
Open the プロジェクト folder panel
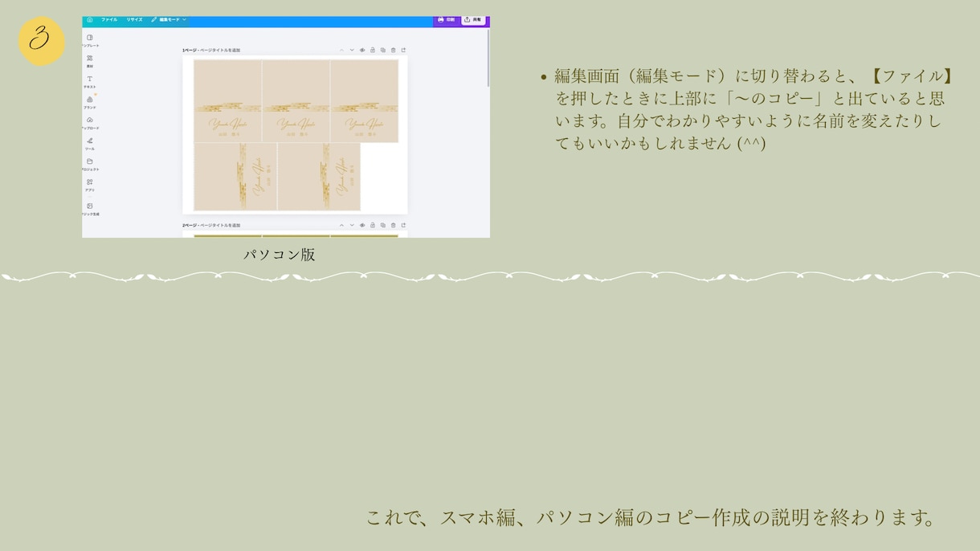point(90,165)
